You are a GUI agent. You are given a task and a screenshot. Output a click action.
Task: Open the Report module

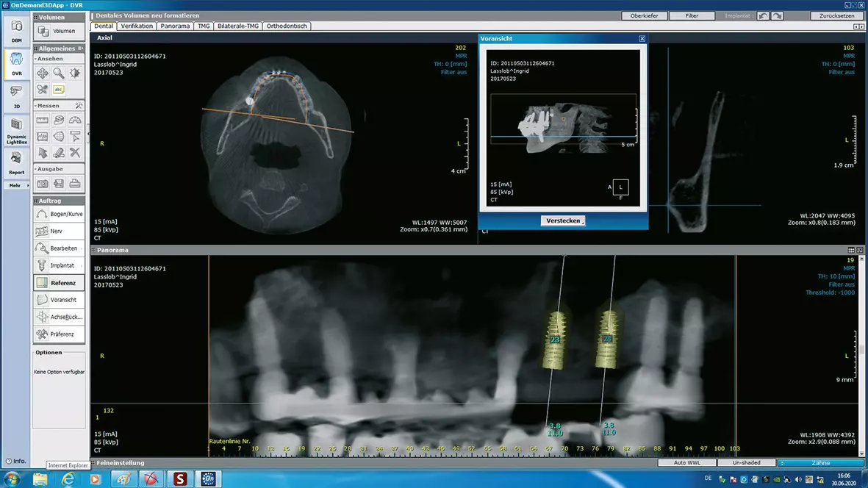(17, 163)
